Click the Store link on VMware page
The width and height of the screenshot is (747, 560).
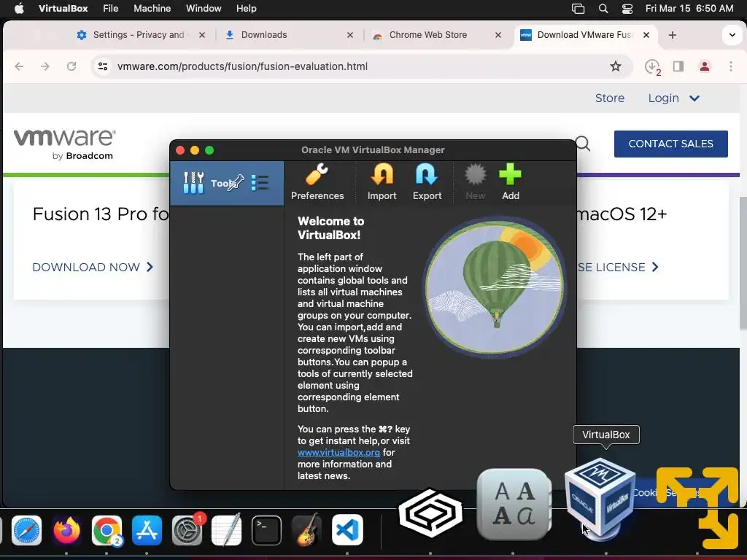tap(609, 98)
